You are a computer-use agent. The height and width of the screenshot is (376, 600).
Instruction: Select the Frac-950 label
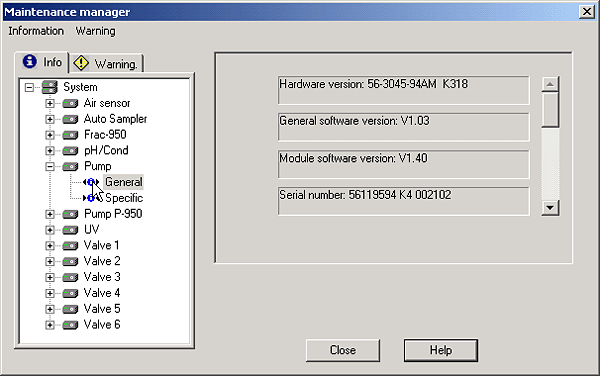105,135
